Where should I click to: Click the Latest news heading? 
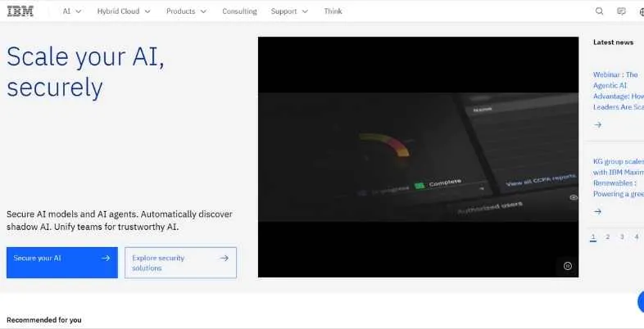(613, 43)
